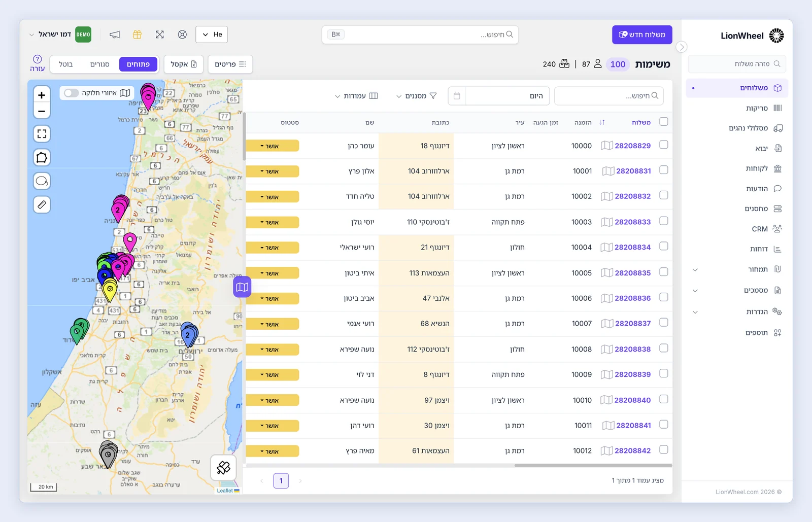Open the gift icon in top bar
Screen dimensions: 812x522
(x=137, y=34)
